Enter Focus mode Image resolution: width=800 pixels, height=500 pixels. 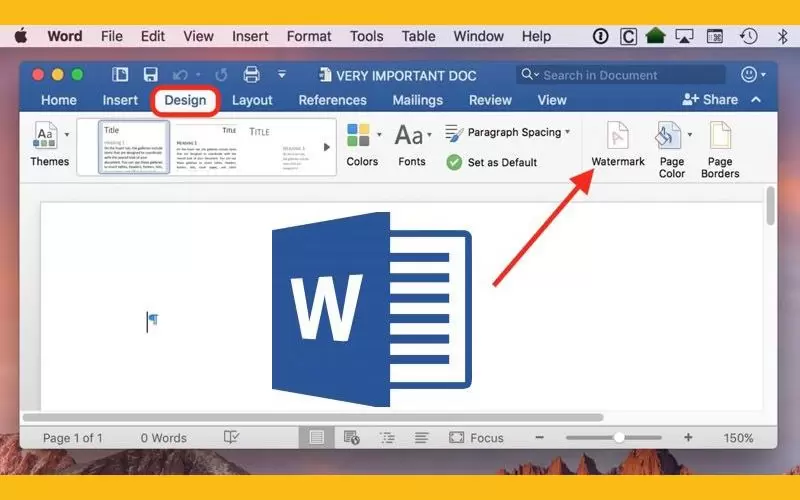[x=476, y=438]
